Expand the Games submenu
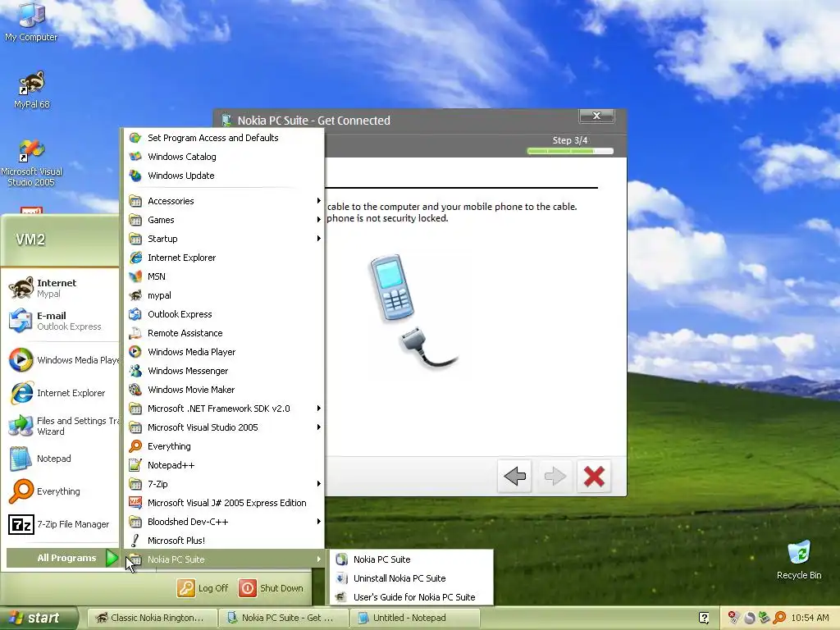Screen dimensions: 840x630 point(223,220)
